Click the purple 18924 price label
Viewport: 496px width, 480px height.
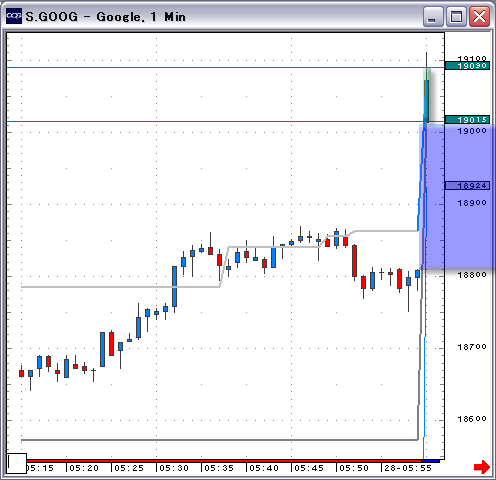[467, 186]
